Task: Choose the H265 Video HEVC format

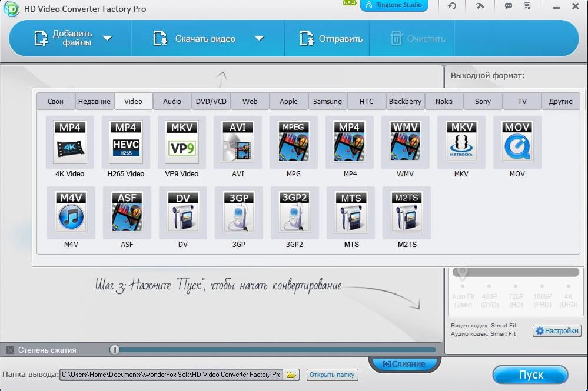Action: [x=125, y=142]
